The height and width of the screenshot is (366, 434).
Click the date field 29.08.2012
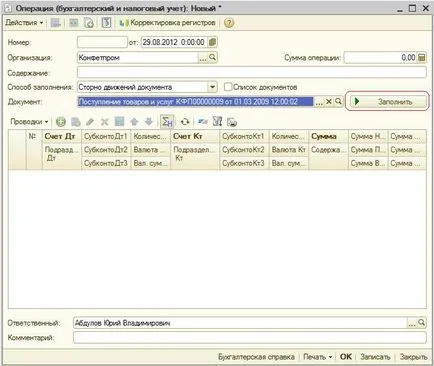174,42
